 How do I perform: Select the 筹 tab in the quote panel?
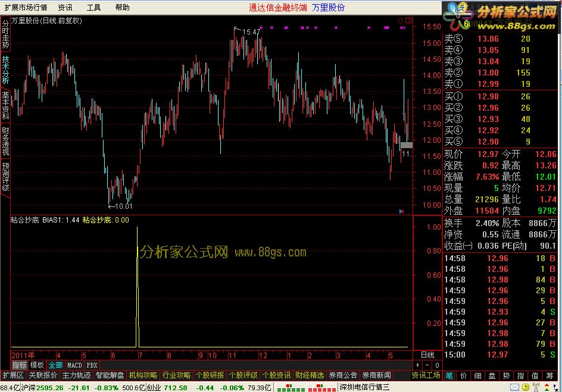[x=549, y=375]
